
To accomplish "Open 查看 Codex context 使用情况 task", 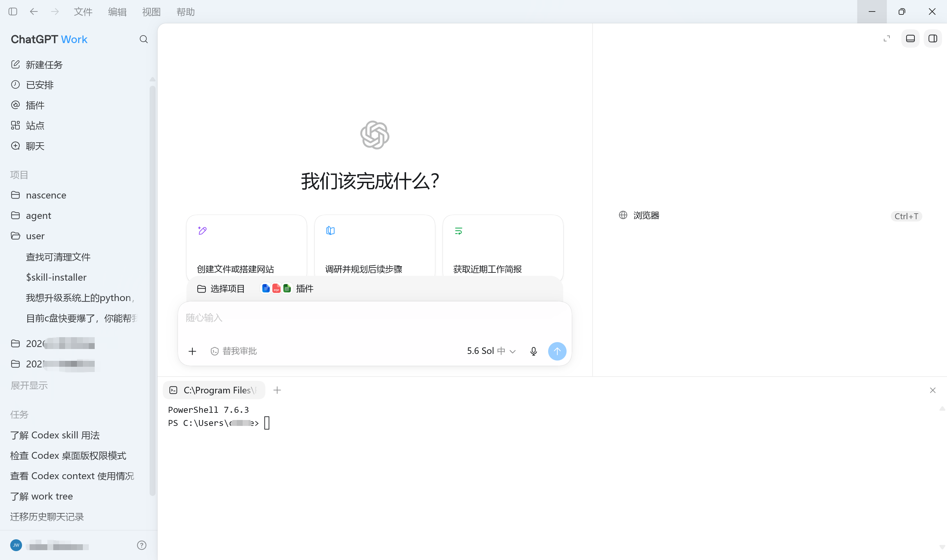I will 72,476.
